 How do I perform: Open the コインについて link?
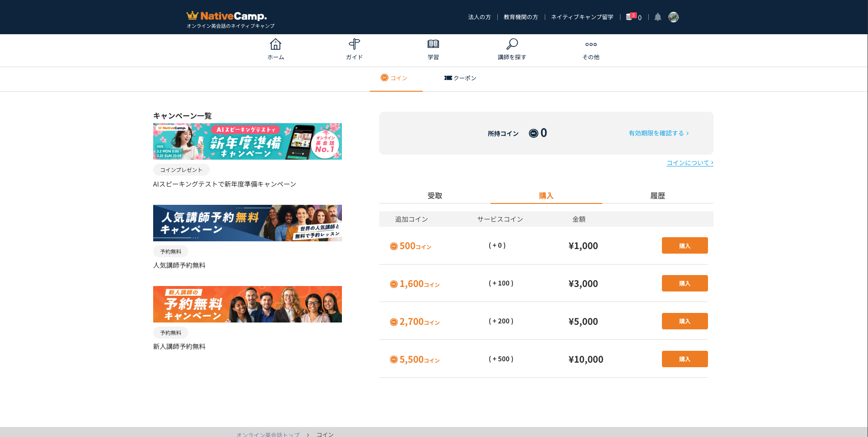click(x=689, y=163)
